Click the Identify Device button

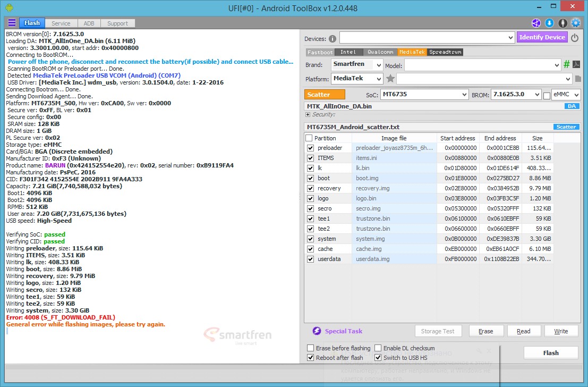pos(542,37)
